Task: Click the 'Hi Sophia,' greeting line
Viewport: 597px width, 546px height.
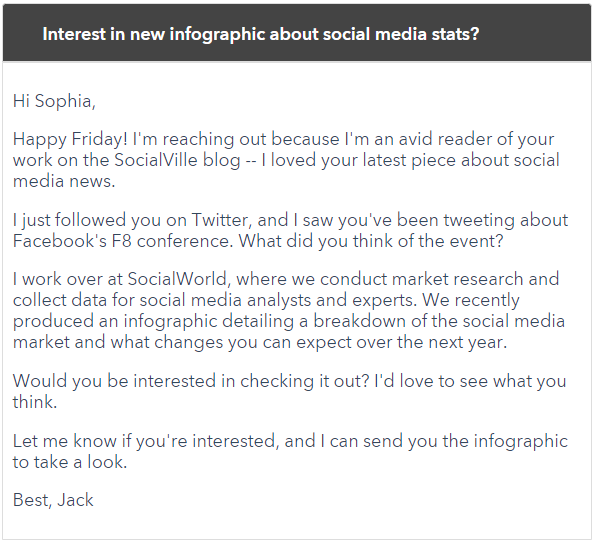Action: coord(54,102)
